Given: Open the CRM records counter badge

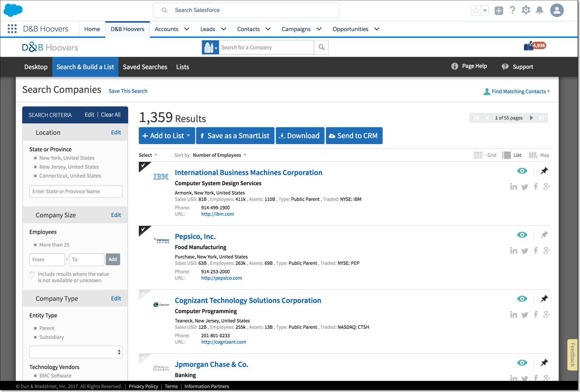Looking at the screenshot, I should click(x=534, y=45).
